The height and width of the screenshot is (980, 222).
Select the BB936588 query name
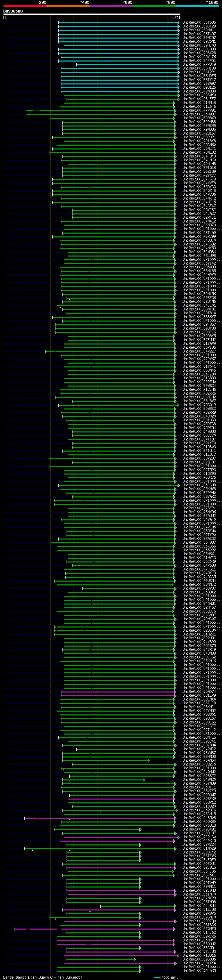[13, 11]
